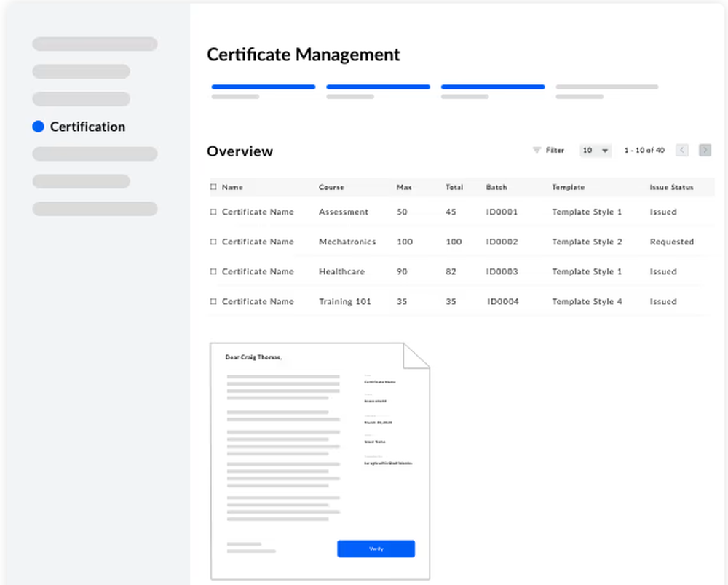728x585 pixels.
Task: Click the blue Certification bullet icon
Action: click(x=39, y=127)
